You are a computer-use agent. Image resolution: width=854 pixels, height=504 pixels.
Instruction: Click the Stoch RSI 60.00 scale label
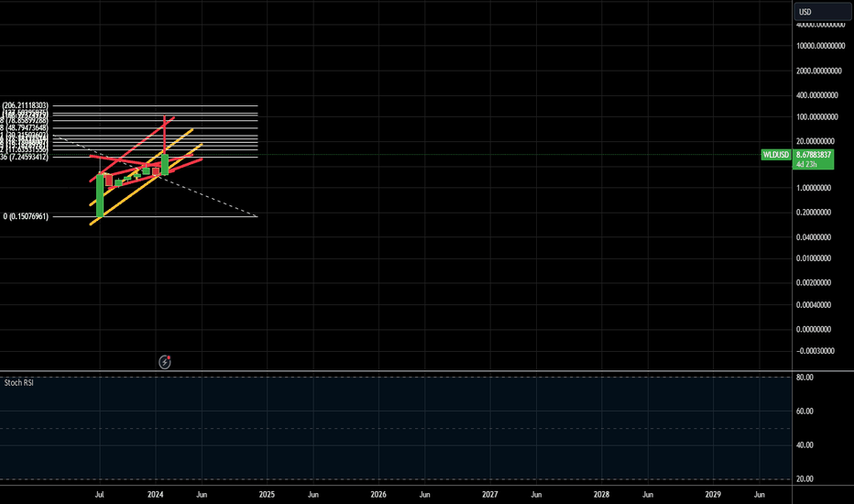tap(805, 411)
